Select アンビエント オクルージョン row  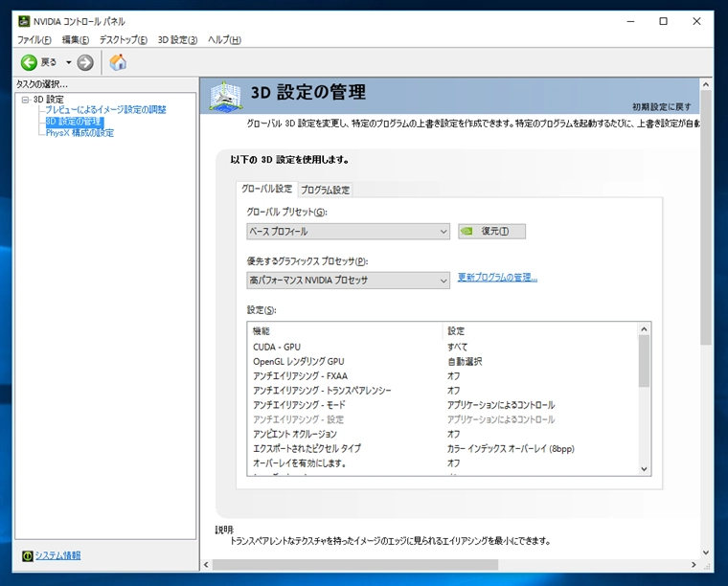444,435
